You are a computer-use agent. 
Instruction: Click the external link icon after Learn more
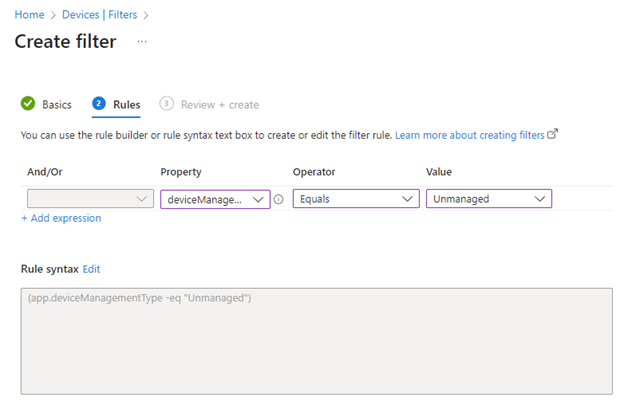(x=553, y=134)
